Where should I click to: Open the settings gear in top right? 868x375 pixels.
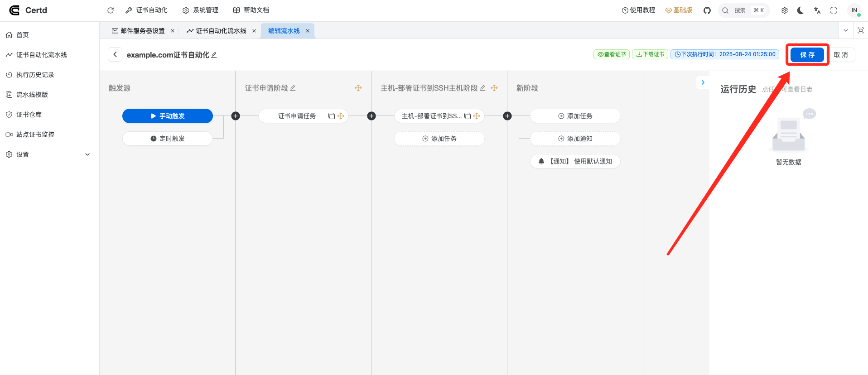pos(785,10)
